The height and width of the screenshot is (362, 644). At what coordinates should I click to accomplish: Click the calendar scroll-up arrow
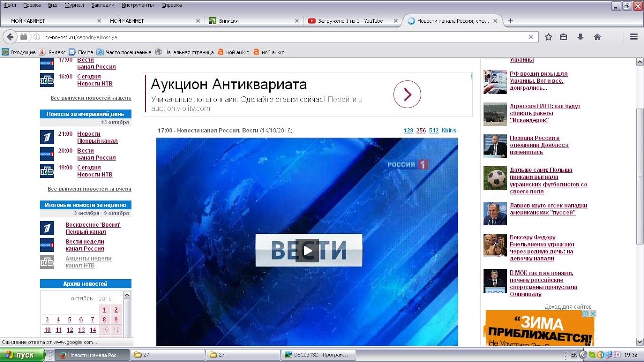click(127, 295)
